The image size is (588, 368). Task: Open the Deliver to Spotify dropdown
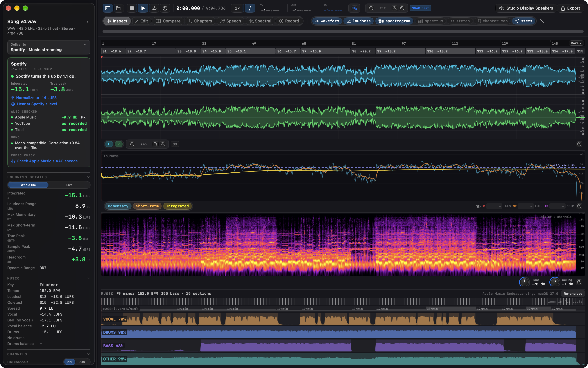tap(49, 47)
